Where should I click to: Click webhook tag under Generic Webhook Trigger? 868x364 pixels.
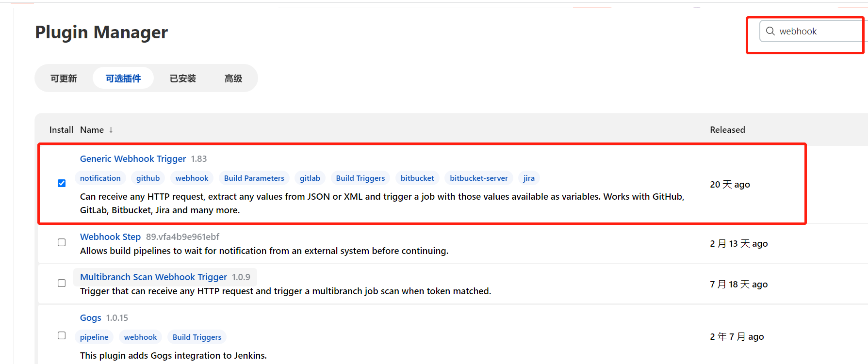pos(192,178)
